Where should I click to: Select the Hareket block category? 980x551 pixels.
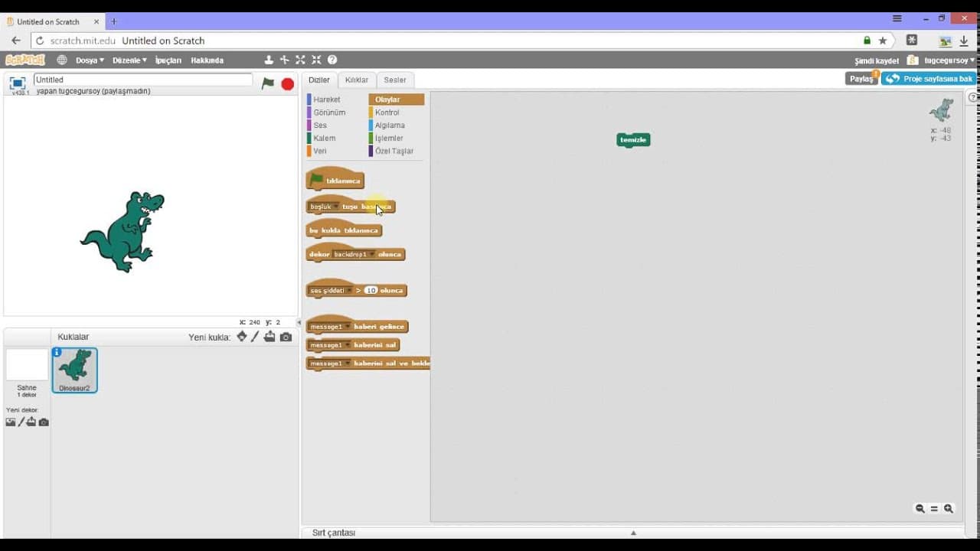click(x=327, y=99)
